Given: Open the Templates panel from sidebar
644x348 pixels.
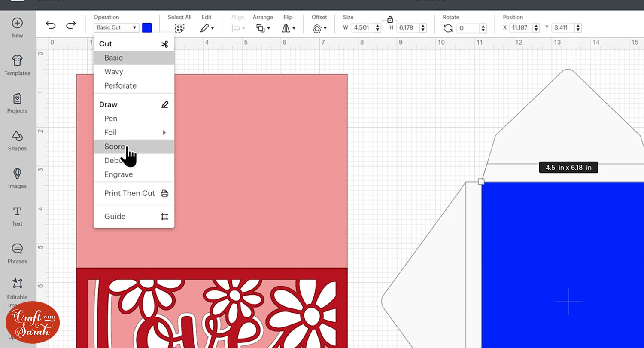Looking at the screenshot, I should tap(17, 65).
